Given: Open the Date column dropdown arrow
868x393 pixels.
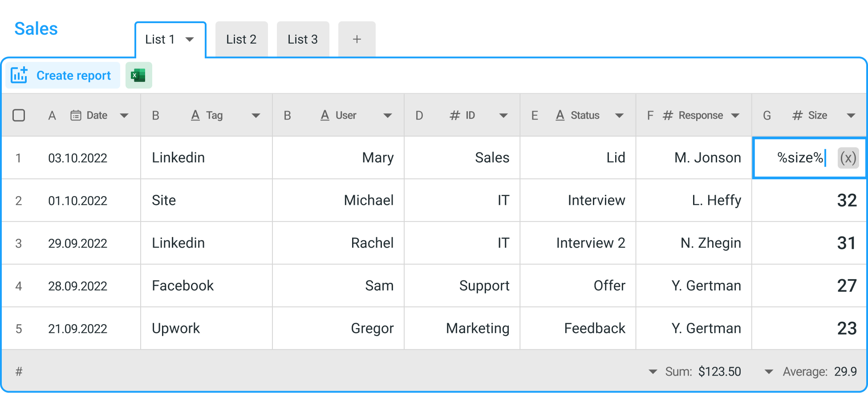Looking at the screenshot, I should click(x=124, y=116).
